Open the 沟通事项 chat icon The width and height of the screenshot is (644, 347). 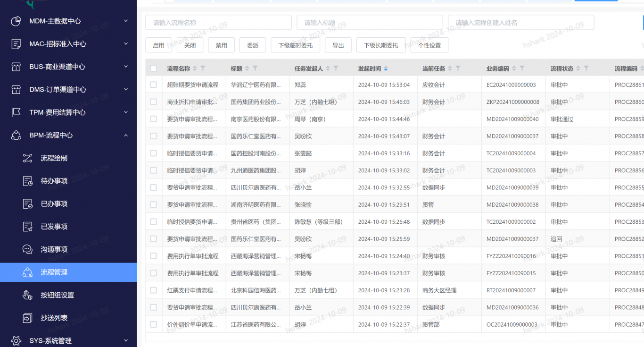[x=27, y=249]
